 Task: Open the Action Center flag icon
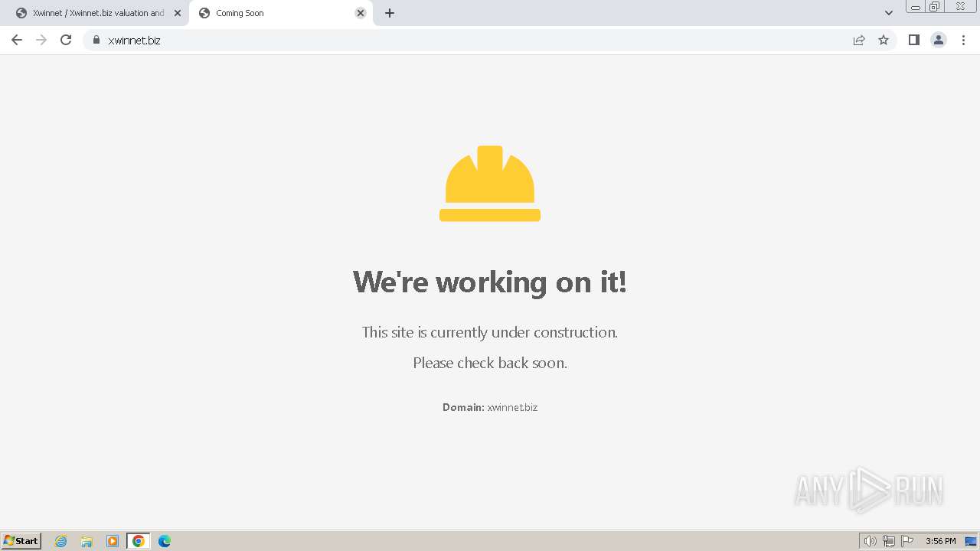[907, 541]
